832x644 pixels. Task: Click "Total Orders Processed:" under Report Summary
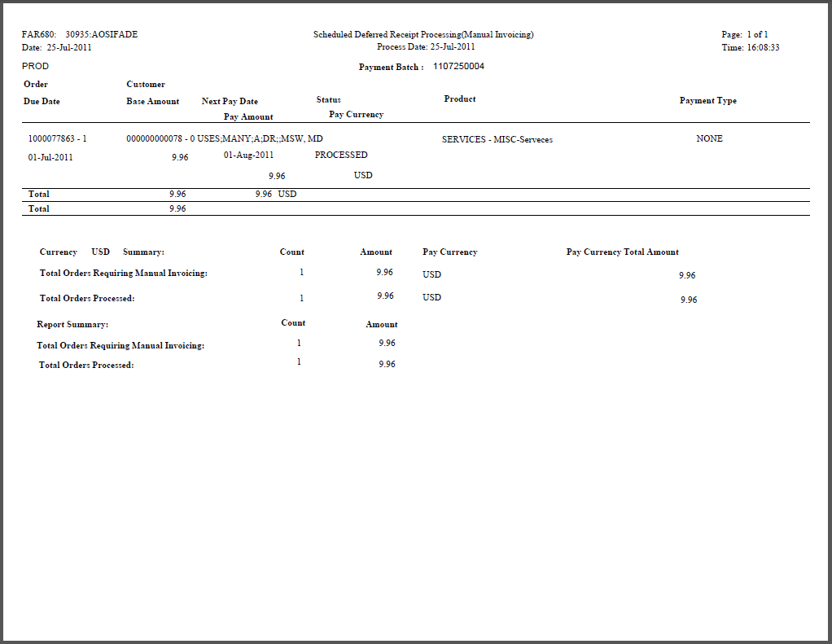(x=86, y=366)
